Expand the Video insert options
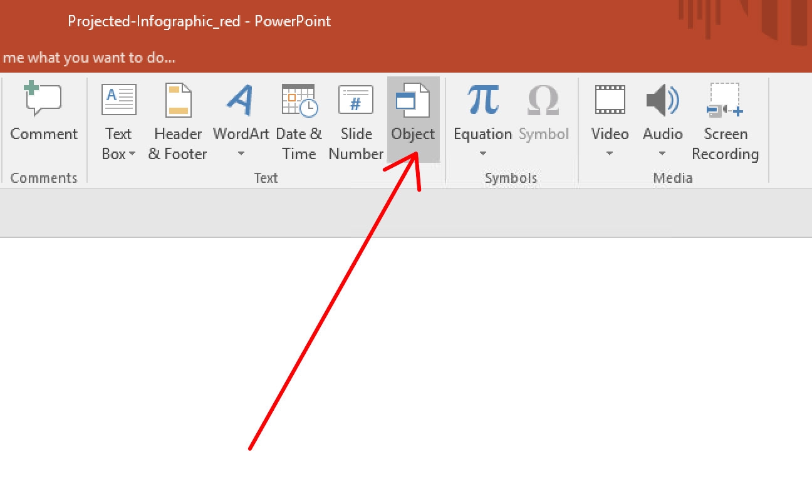Viewport: 812px width, 504px height. [609, 154]
